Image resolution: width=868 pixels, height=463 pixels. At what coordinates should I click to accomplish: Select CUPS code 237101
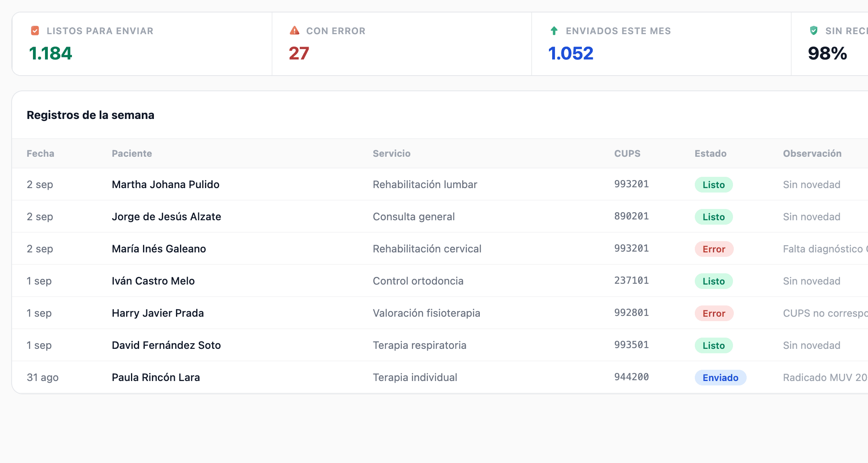(631, 281)
